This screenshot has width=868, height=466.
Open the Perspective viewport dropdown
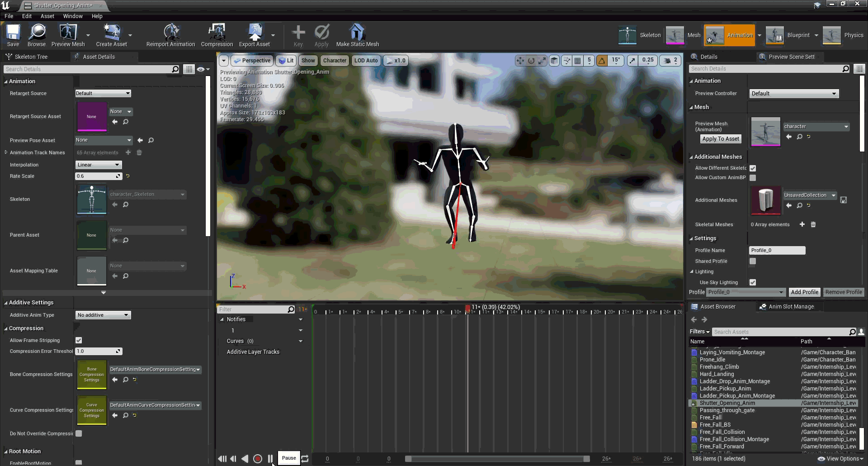click(252, 60)
